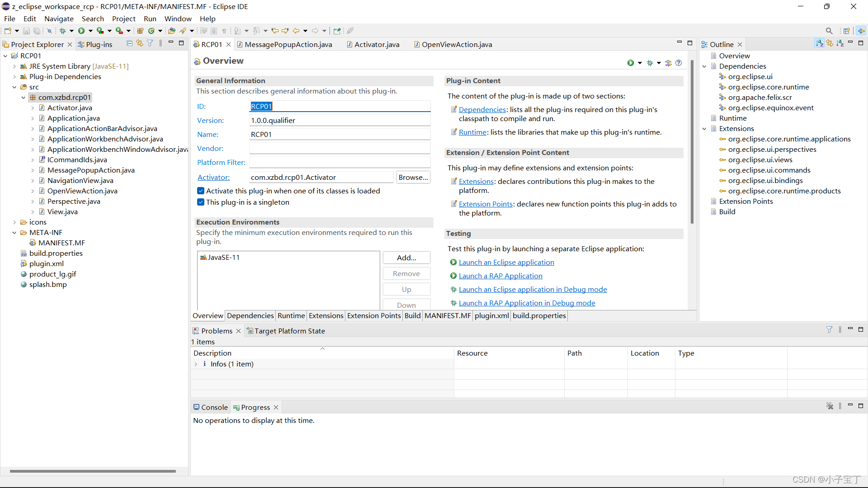The image size is (868, 488).
Task: Click the Last Edit Location arrow icon
Action: click(x=274, y=31)
